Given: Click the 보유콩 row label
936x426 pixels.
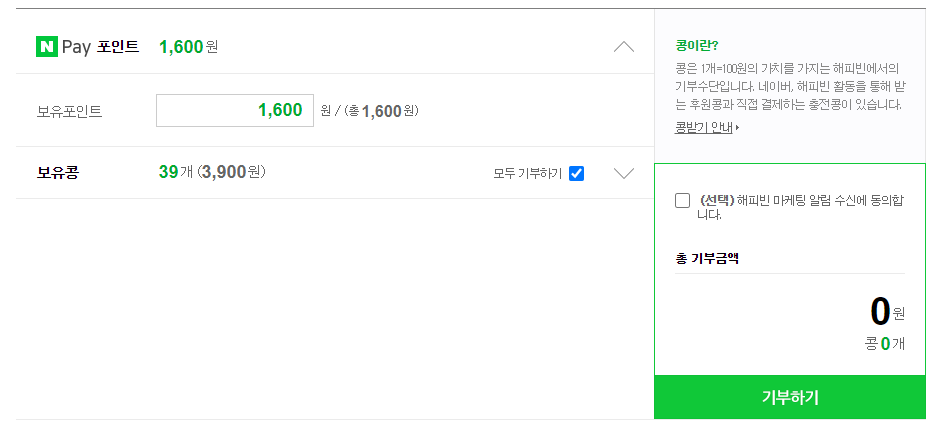Looking at the screenshot, I should coord(58,172).
